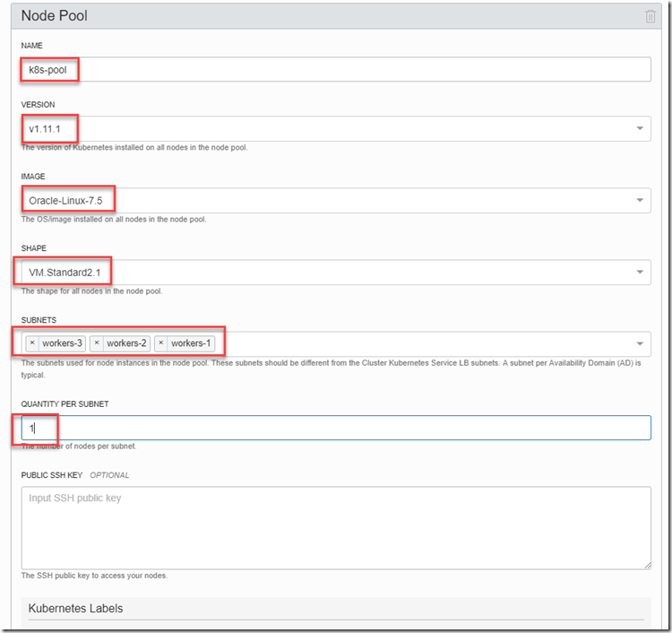Screen dimensions: 672x633
Task: Remove the workers-2 subnet tag
Action: point(97,343)
